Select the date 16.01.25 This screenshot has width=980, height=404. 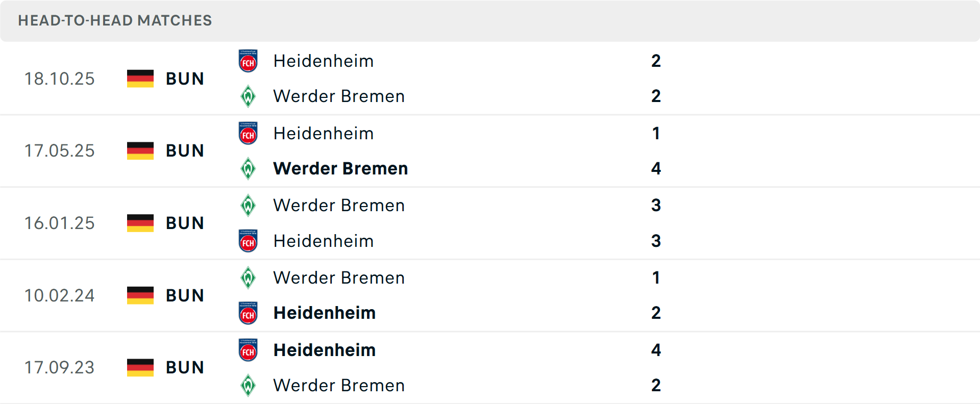click(60, 223)
